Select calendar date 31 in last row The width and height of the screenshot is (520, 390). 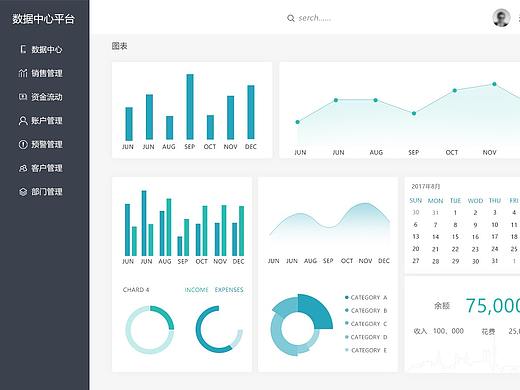coord(495,261)
